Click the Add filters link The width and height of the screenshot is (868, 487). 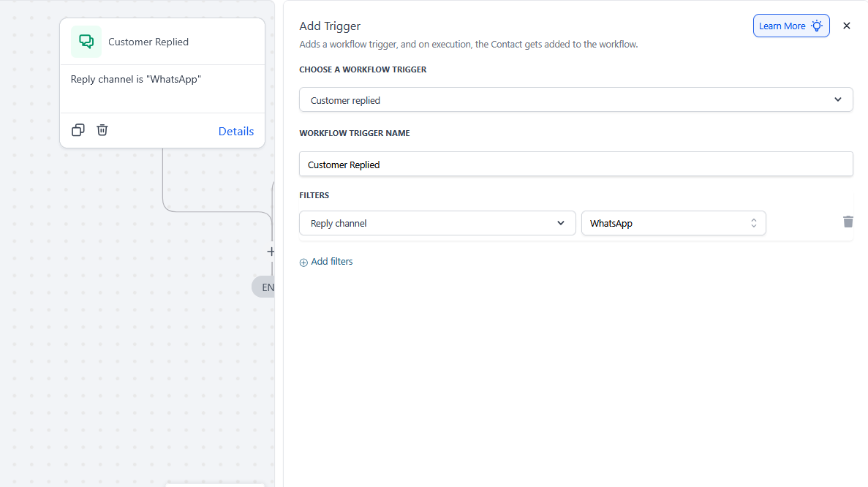coord(332,262)
